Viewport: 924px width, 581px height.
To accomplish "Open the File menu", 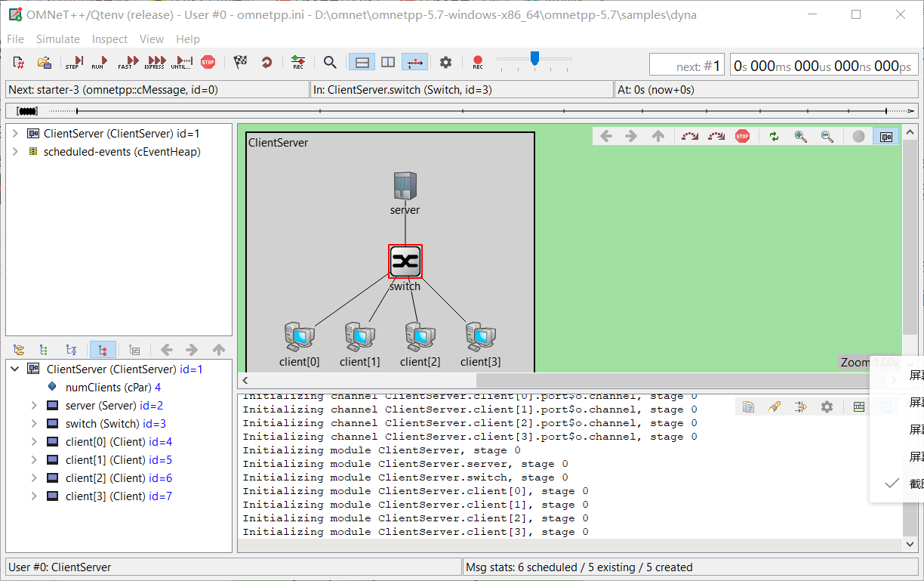I will (x=15, y=39).
